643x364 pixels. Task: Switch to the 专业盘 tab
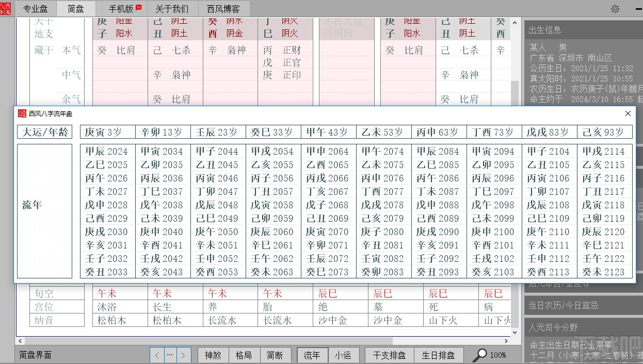pyautogui.click(x=35, y=9)
